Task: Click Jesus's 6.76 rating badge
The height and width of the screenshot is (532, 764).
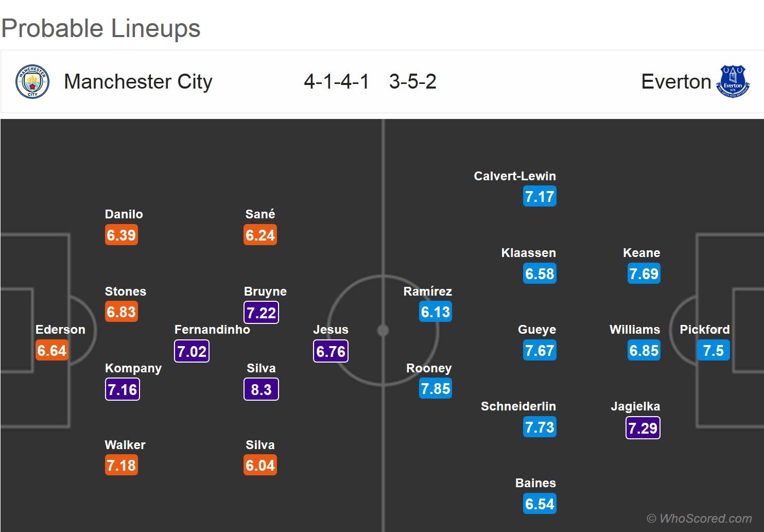Action: point(331,351)
